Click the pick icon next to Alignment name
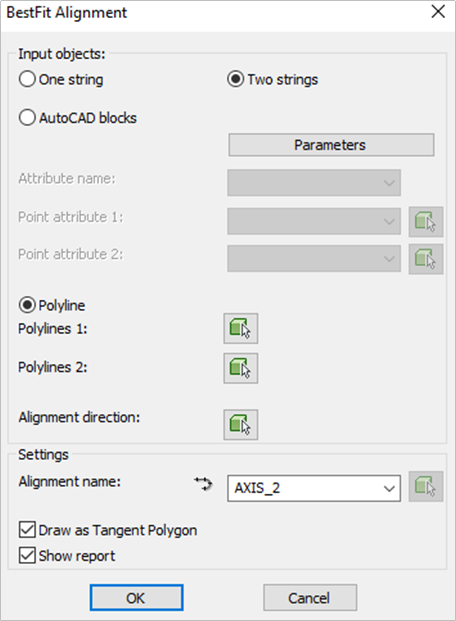Viewport: 456px width, 621px height. (x=426, y=486)
